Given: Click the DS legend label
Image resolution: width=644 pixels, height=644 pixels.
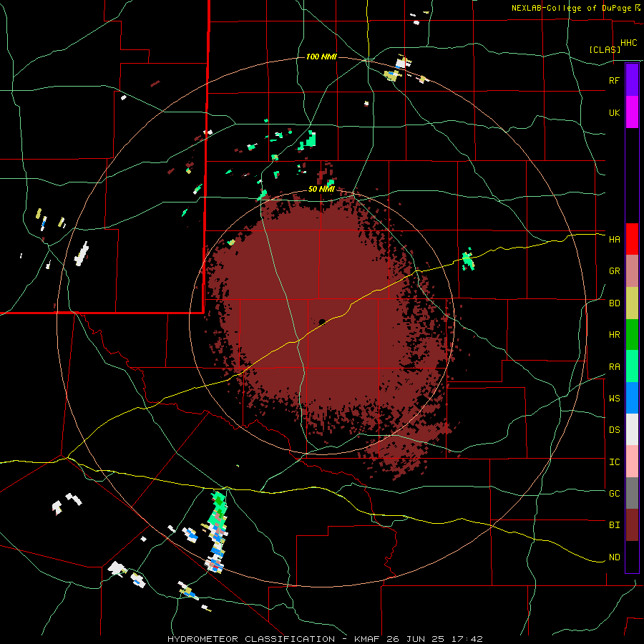Looking at the screenshot, I should (x=614, y=429).
